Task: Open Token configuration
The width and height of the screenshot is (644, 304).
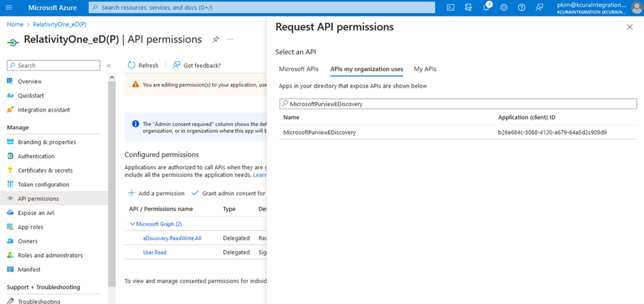Action: pos(43,184)
